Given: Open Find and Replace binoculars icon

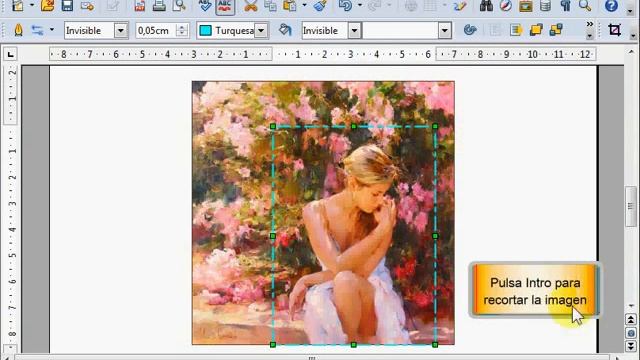Looking at the screenshot, I should point(486,5).
